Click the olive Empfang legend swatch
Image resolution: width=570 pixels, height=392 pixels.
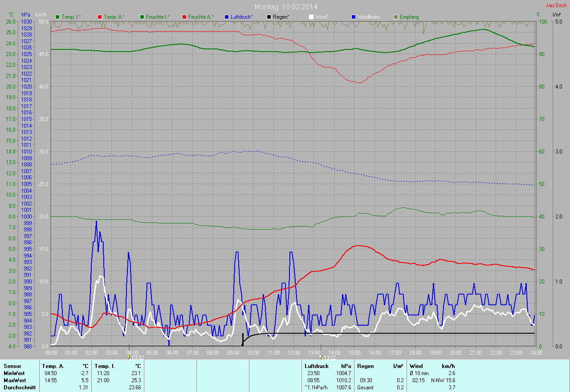click(x=396, y=17)
